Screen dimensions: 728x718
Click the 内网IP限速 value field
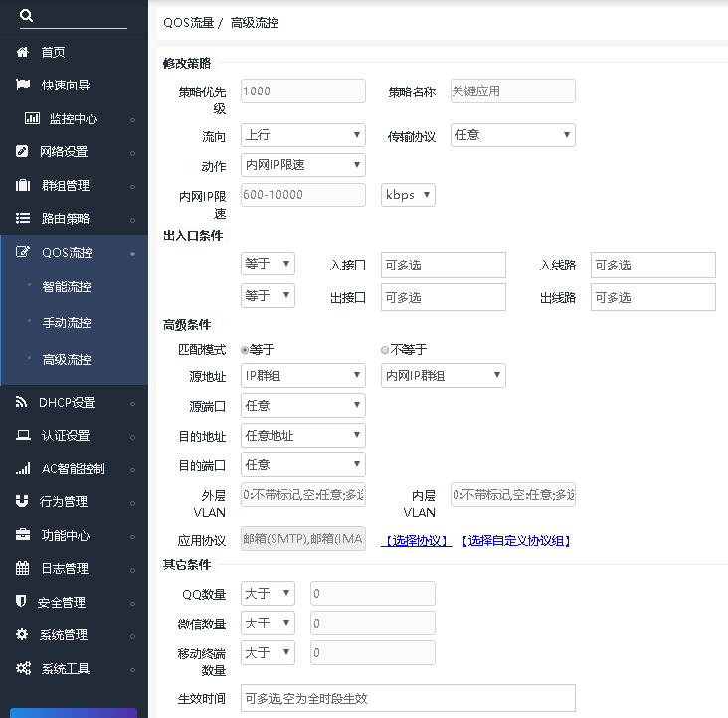[x=303, y=195]
